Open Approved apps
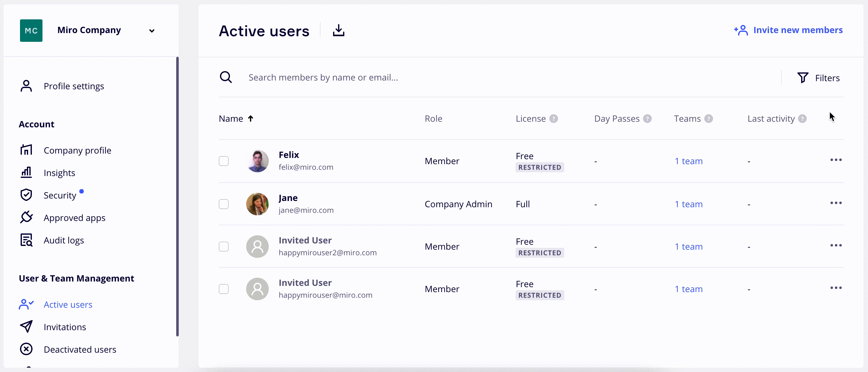The height and width of the screenshot is (372, 868). (74, 218)
